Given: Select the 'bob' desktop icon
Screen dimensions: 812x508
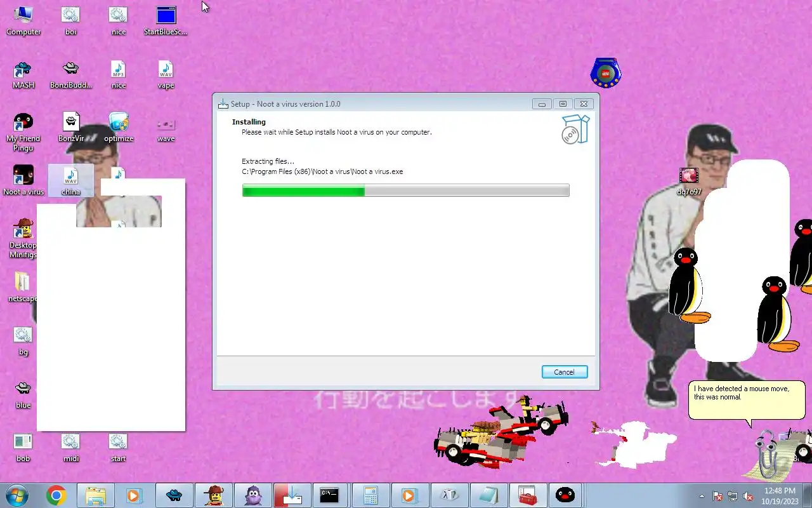Looking at the screenshot, I should 23,448.
